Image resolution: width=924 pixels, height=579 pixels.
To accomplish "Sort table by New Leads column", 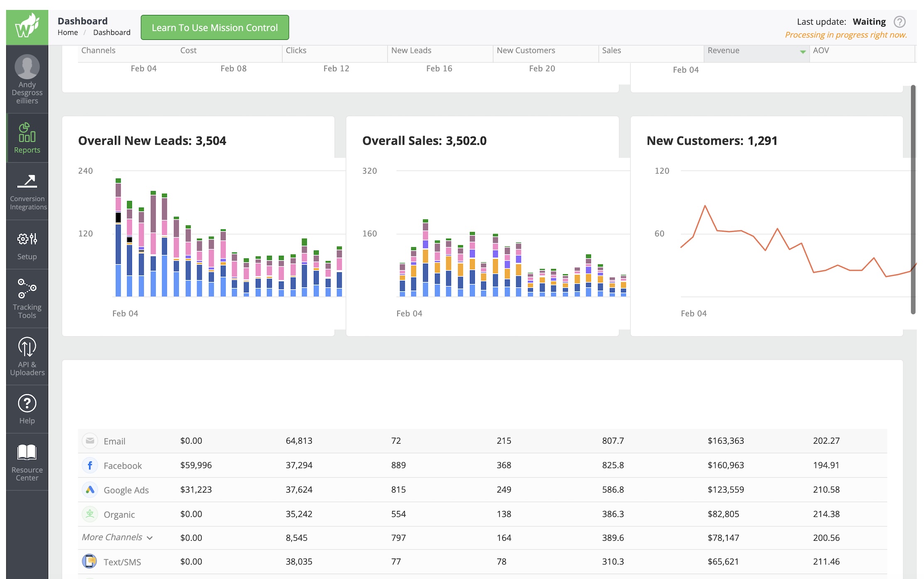I will click(x=411, y=50).
